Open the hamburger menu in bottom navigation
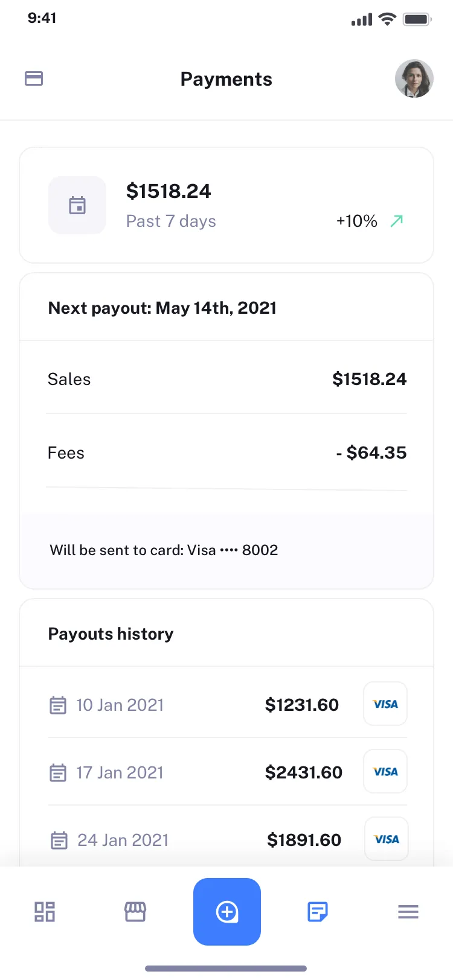 point(408,912)
